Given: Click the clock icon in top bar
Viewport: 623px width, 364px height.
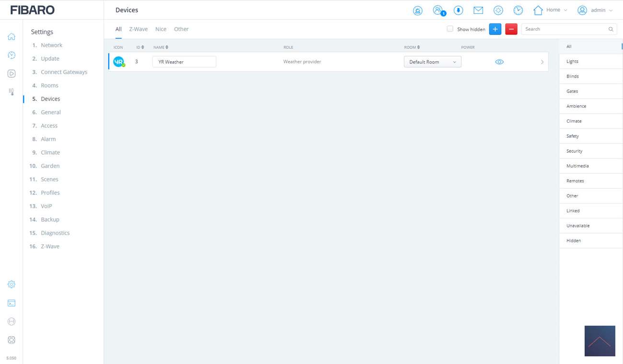Looking at the screenshot, I should point(518,11).
